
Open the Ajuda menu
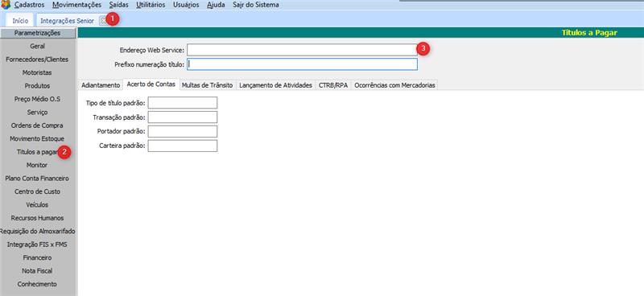[x=216, y=5]
